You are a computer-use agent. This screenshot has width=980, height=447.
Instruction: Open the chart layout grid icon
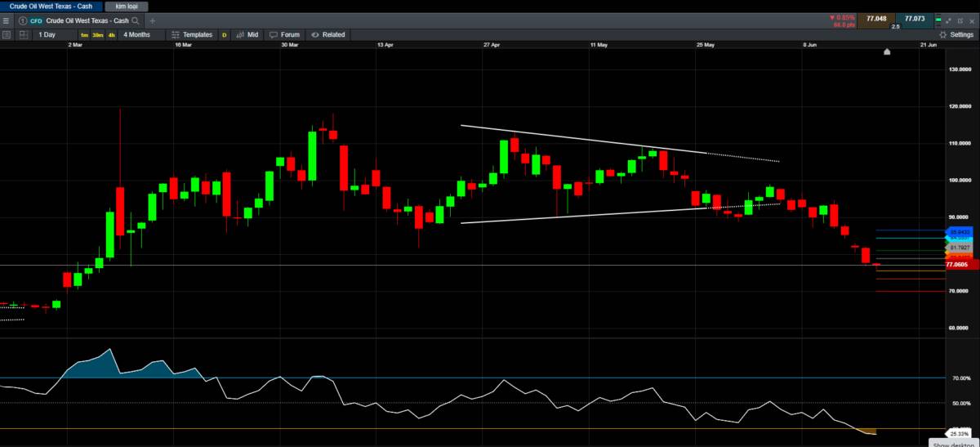[x=23, y=34]
